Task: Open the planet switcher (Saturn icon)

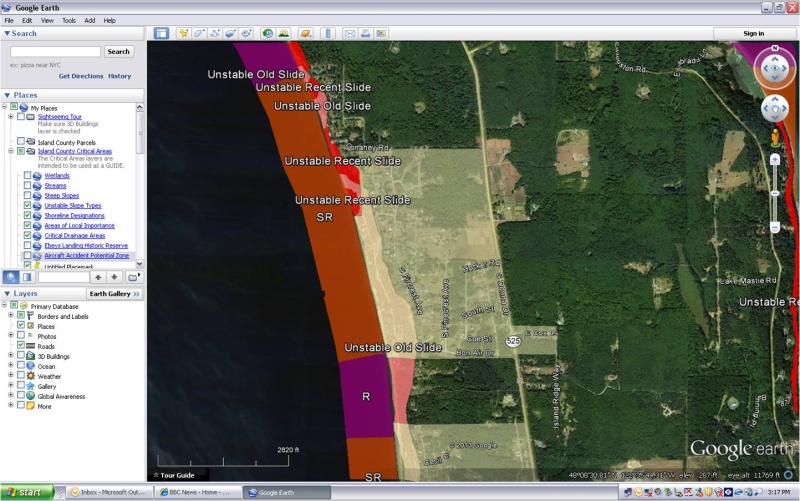Action: pos(305,34)
